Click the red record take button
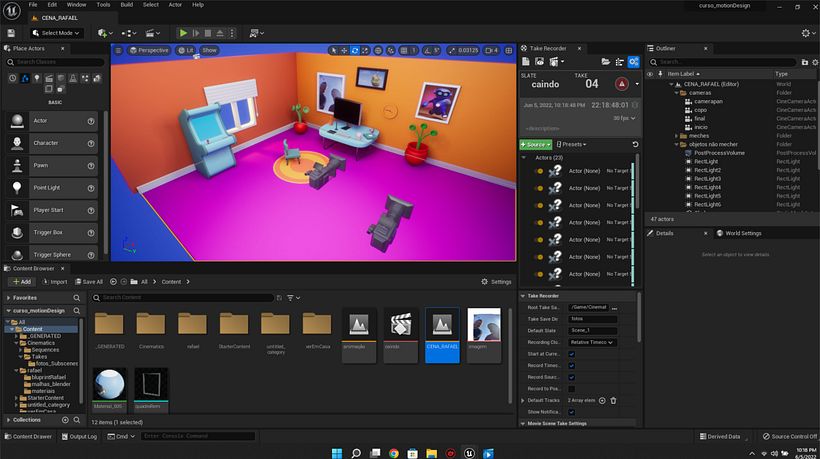 621,84
